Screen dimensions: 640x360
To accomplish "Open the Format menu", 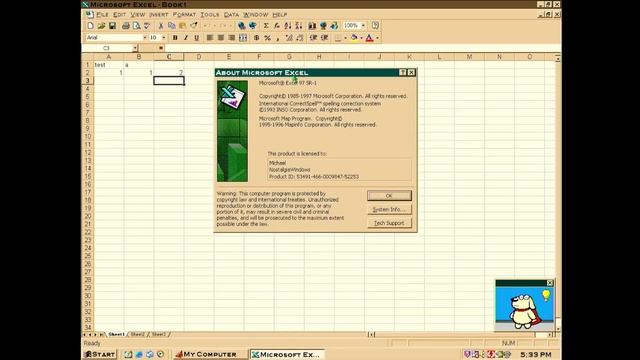I will click(184, 15).
